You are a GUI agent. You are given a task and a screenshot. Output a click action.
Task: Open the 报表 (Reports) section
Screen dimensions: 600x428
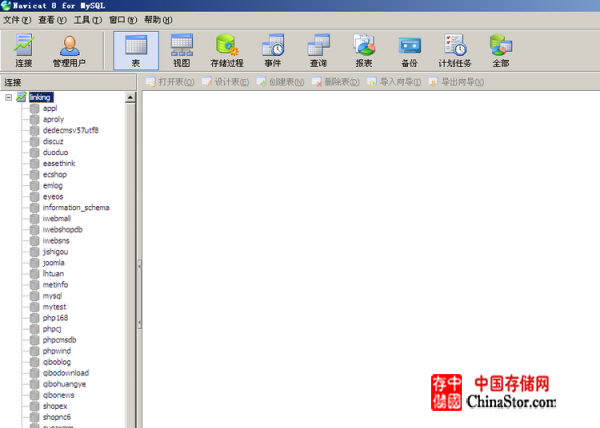pyautogui.click(x=364, y=51)
